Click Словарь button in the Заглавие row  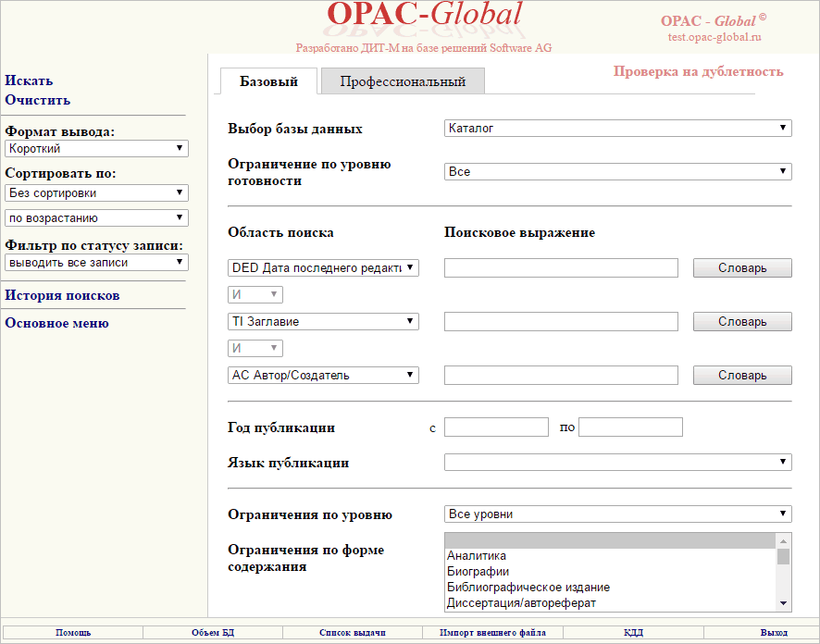tap(742, 322)
